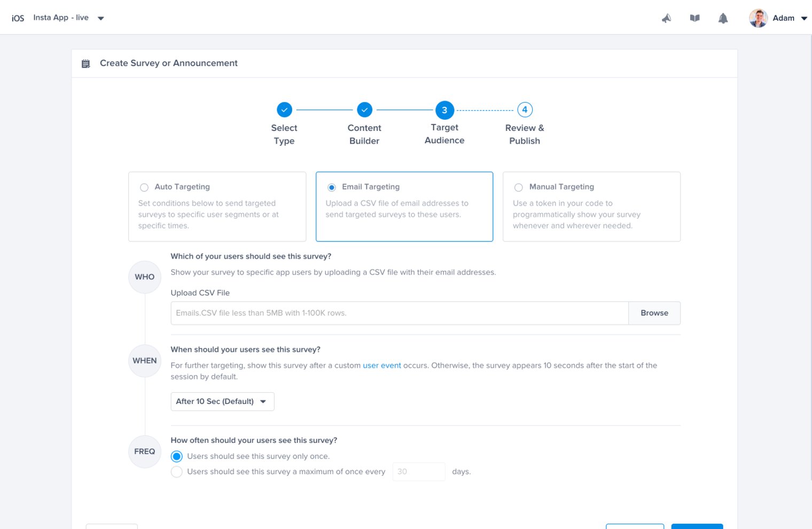
Task: Select the Email Targeting radio option
Action: tap(332, 188)
